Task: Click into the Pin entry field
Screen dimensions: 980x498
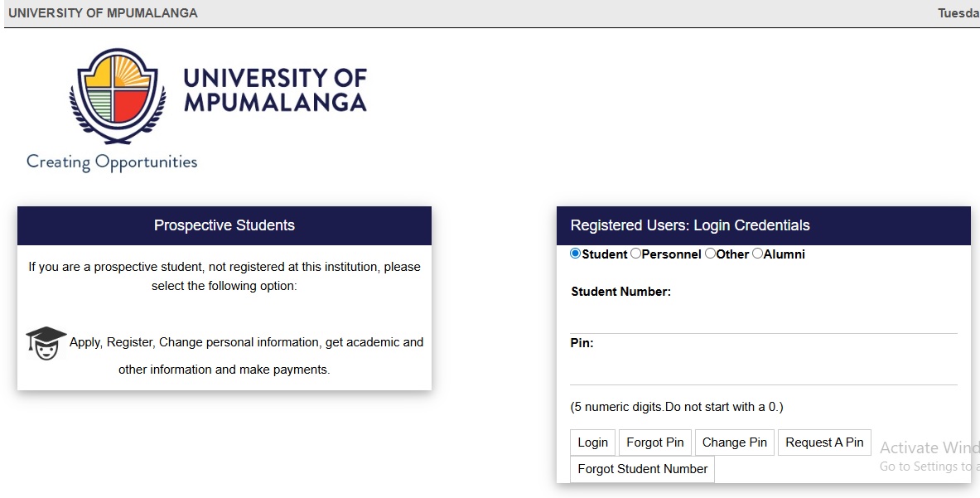Action: [763, 370]
